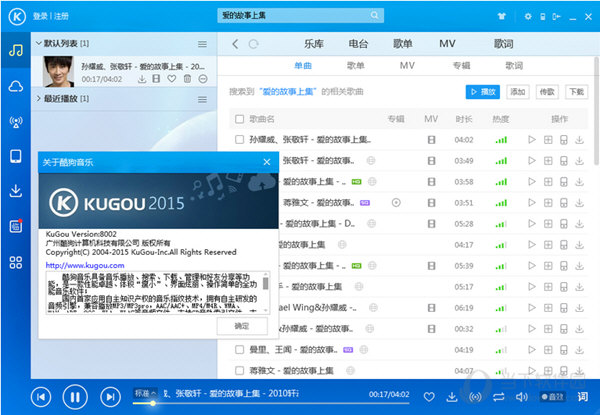Click the 下载 button
Screen dimensions: 600x415
coord(576,92)
